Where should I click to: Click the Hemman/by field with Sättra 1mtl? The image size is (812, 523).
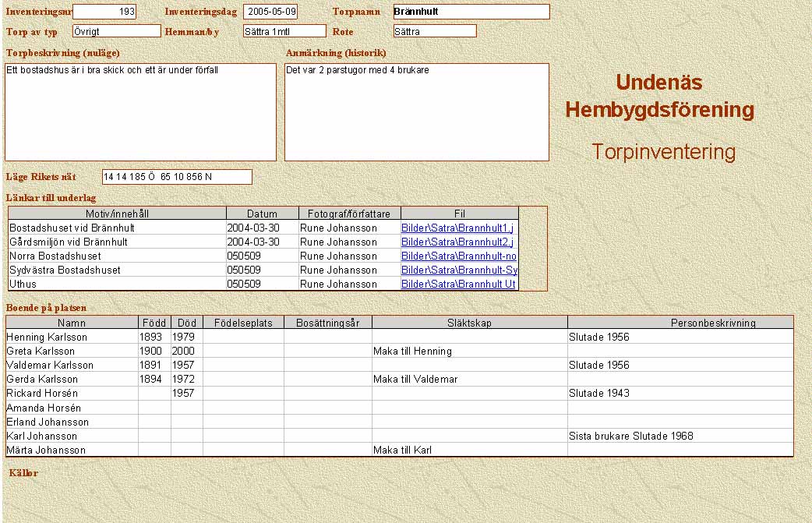pos(284,31)
